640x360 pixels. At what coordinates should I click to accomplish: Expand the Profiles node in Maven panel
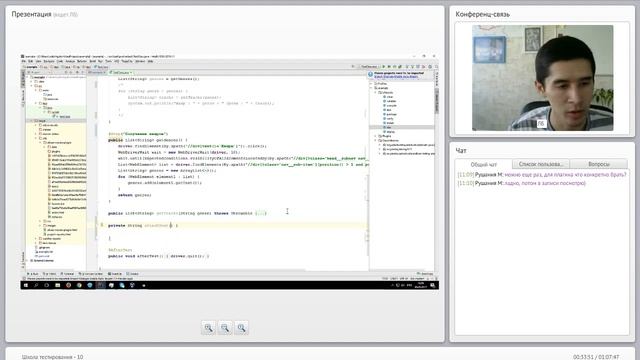(x=372, y=84)
